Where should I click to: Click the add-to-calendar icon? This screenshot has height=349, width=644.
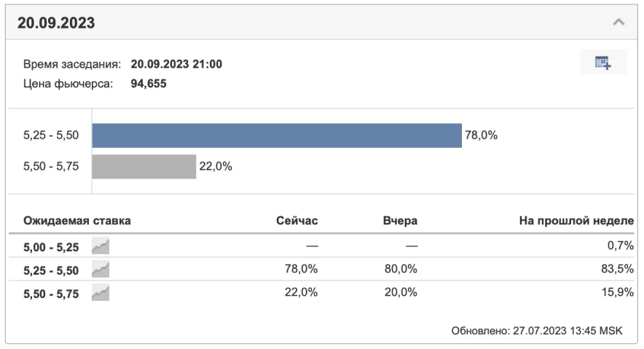point(603,63)
